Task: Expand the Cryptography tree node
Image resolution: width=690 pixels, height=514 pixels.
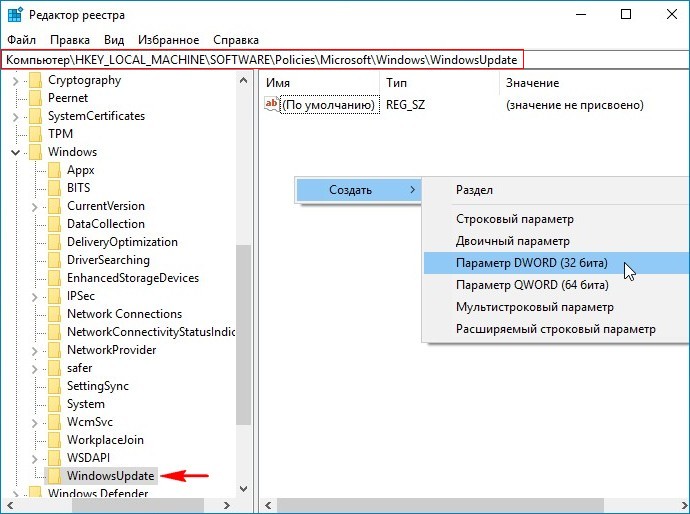Action: click(16, 81)
